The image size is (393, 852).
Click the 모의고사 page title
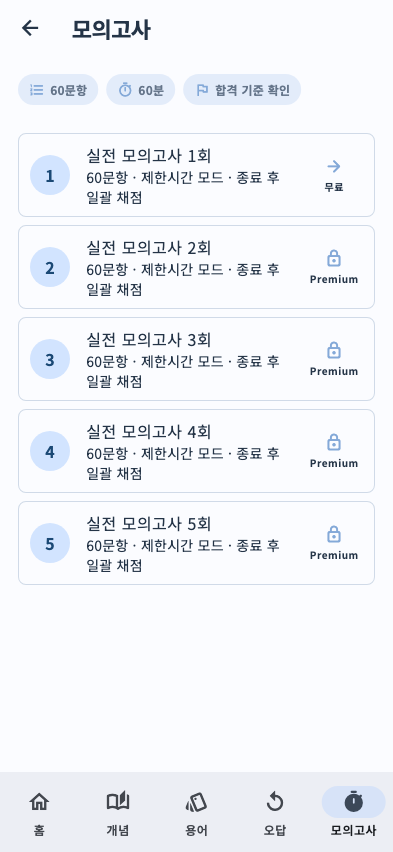point(111,29)
